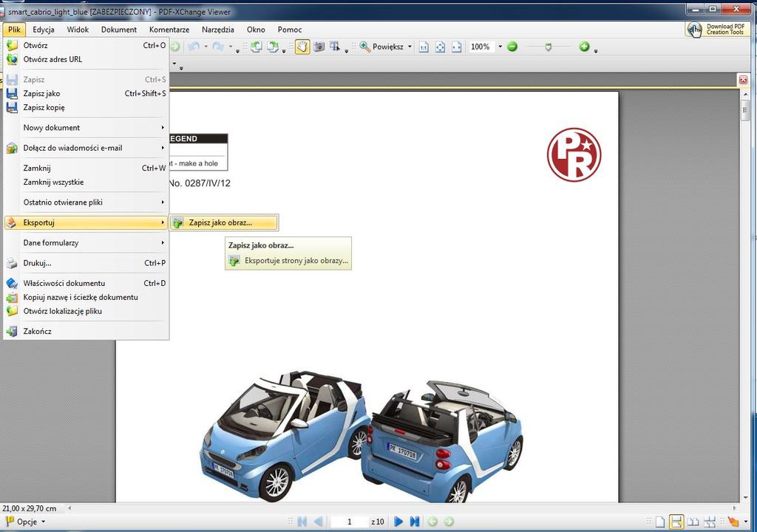Expand Nowy dokument submenu
The width and height of the screenshot is (757, 532).
click(87, 127)
